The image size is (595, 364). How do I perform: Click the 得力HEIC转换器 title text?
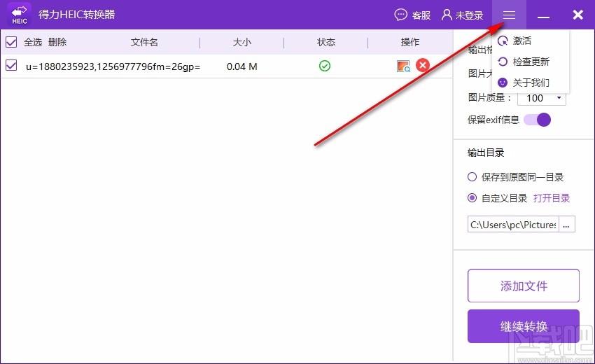pyautogui.click(x=77, y=15)
